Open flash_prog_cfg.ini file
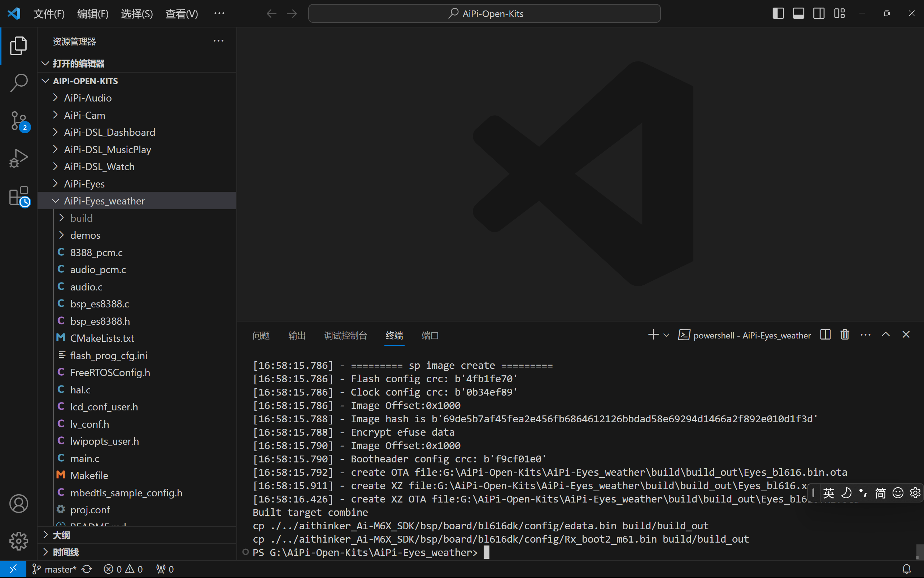Image resolution: width=924 pixels, height=578 pixels. 137,355
